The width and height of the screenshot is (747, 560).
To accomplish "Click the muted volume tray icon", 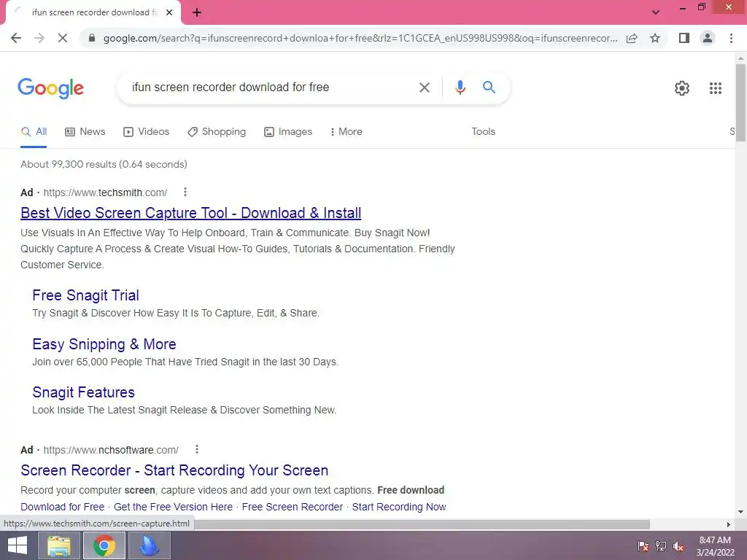I will click(x=678, y=545).
